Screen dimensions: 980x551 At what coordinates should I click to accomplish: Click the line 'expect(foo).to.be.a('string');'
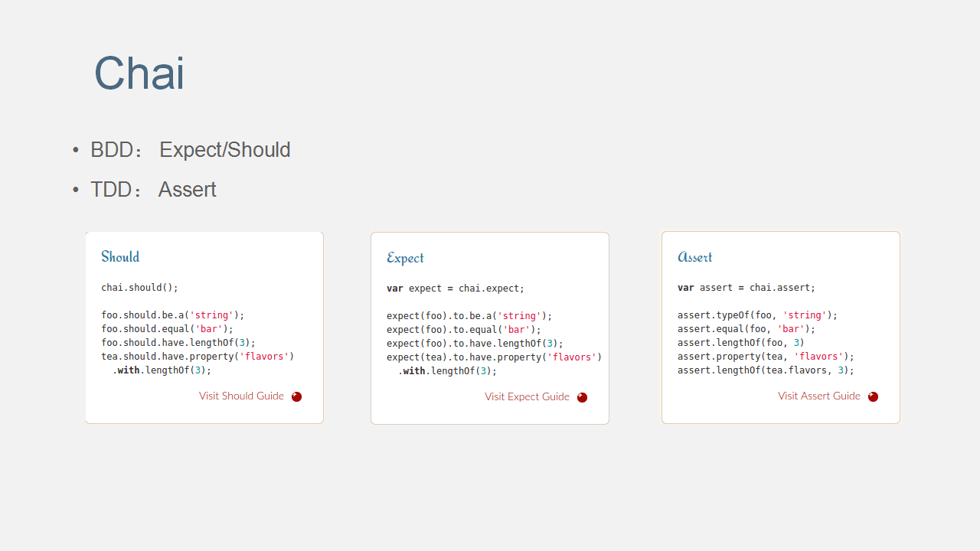pyautogui.click(x=469, y=316)
